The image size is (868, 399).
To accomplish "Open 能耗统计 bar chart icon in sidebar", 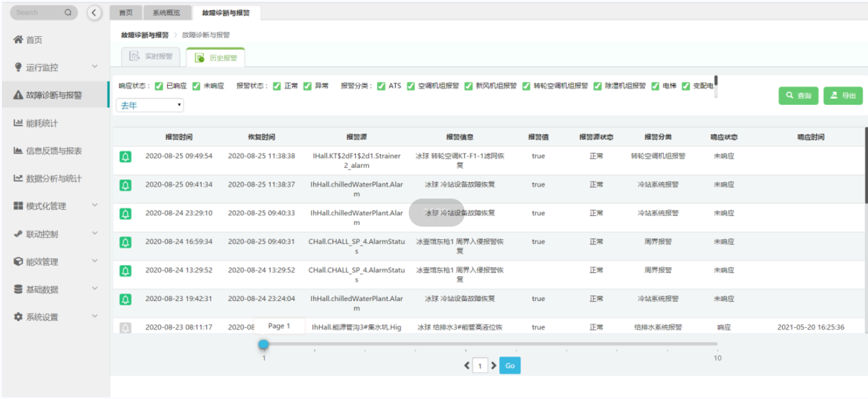I will tap(19, 123).
